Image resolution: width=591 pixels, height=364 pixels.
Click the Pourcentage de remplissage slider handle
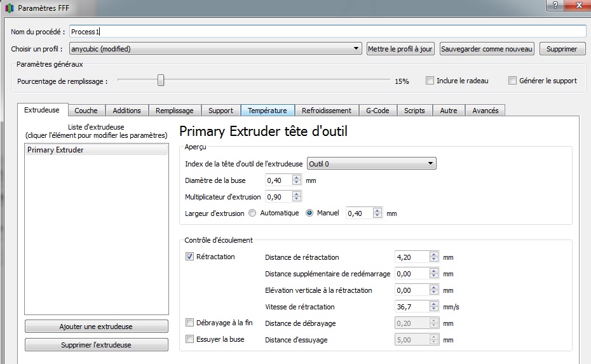click(161, 80)
